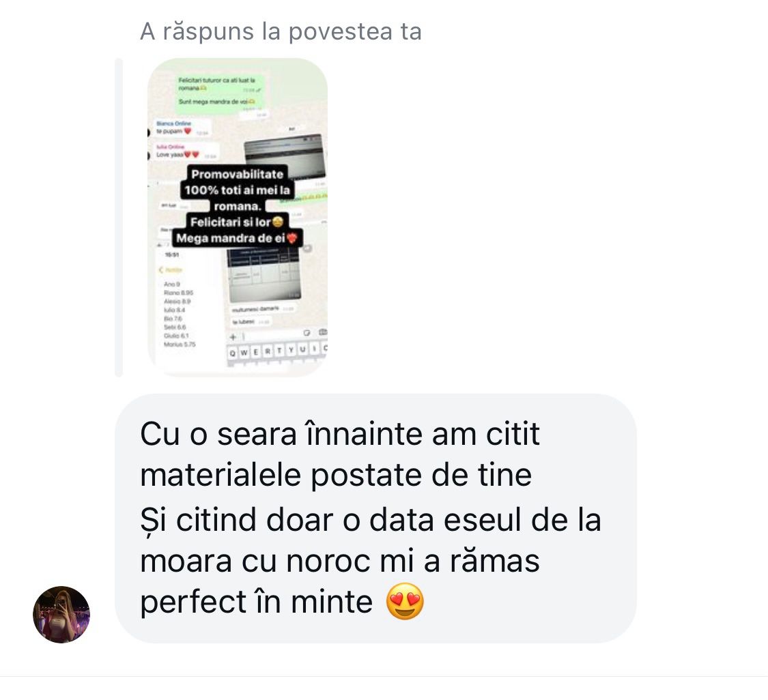Open the replied story thumbnail at 'Promovabilitate' caption
The image size is (768, 700).
(238, 217)
